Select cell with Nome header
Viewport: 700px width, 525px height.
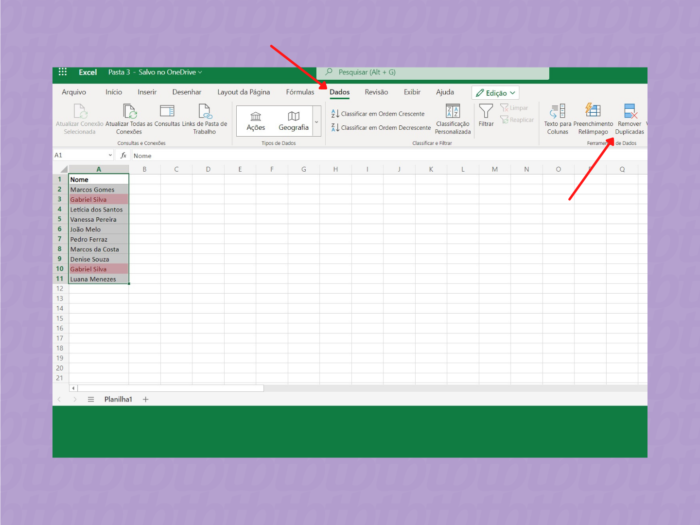pyautogui.click(x=99, y=179)
